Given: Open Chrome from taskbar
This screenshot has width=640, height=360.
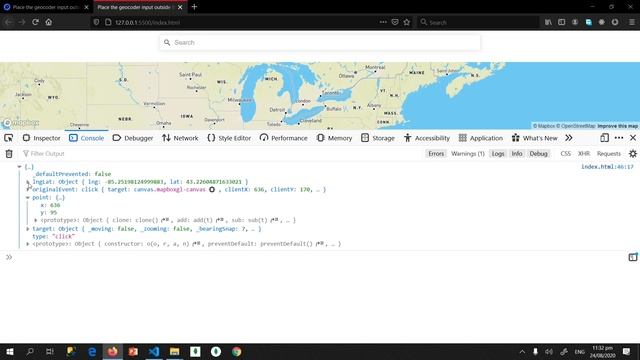Looking at the screenshot, I should pyautogui.click(x=237, y=351).
